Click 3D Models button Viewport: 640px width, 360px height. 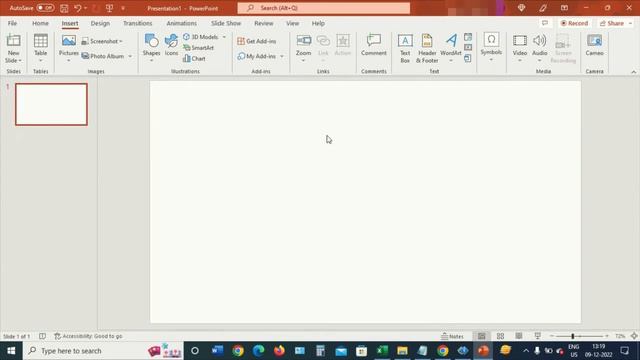(x=200, y=37)
